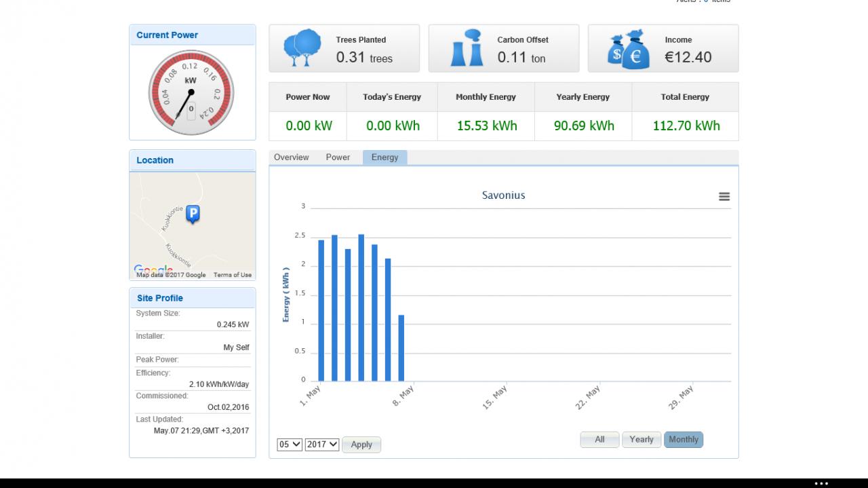Open the Terms of Use map link
Viewport: 868px width, 488px height.
tap(233, 275)
